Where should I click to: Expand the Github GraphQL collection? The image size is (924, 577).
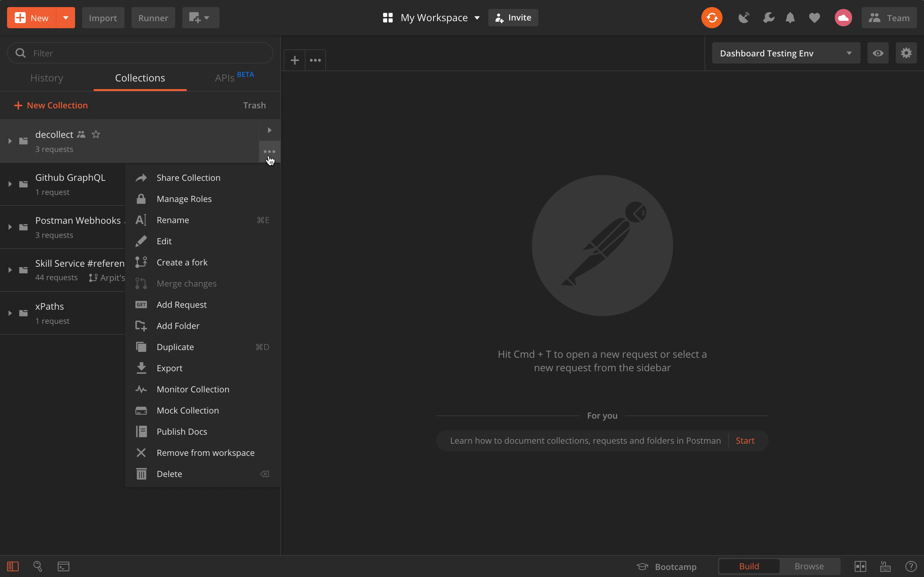pos(10,184)
